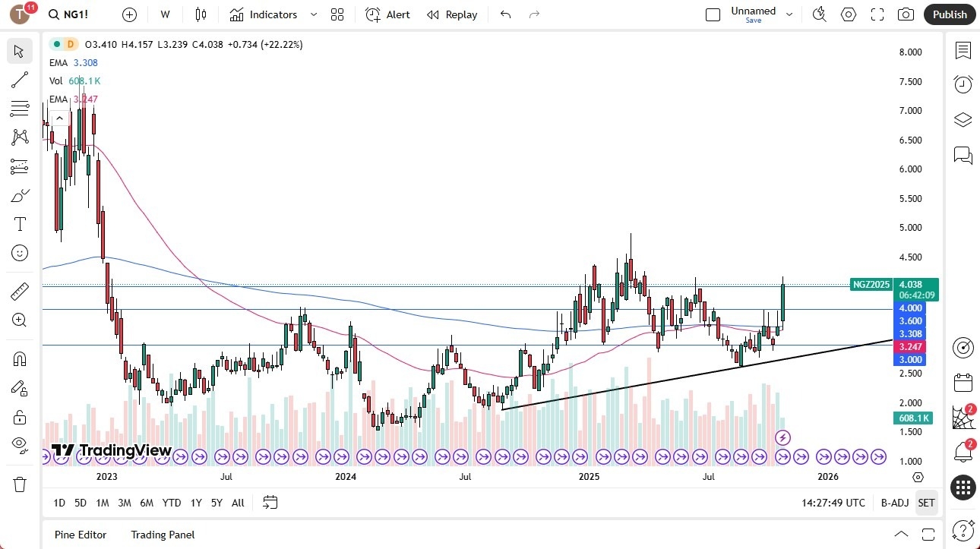Take a chart snapshot with camera icon
Screen dimensions: 980x549
(906, 14)
